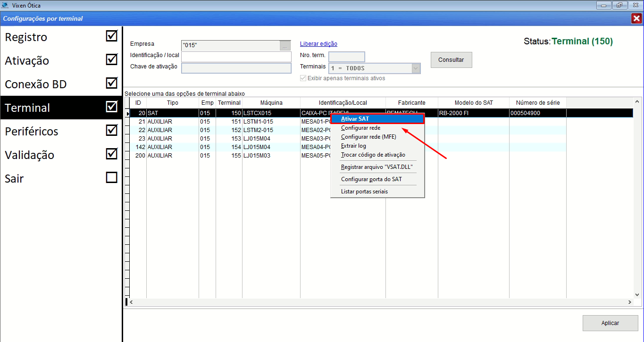Click the Identificação / local input field
644x342 pixels.
[x=236, y=57]
